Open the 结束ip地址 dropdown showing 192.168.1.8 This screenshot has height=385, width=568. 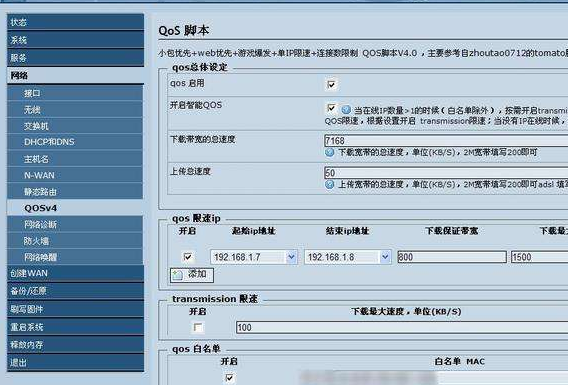click(347, 257)
